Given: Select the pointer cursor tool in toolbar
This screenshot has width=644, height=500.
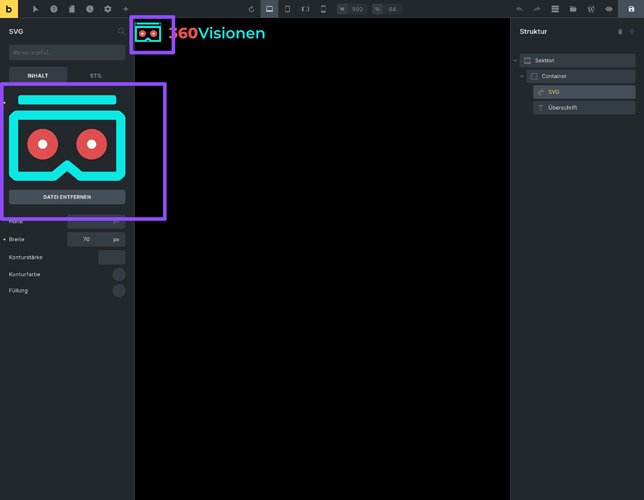Looking at the screenshot, I should tap(35, 9).
